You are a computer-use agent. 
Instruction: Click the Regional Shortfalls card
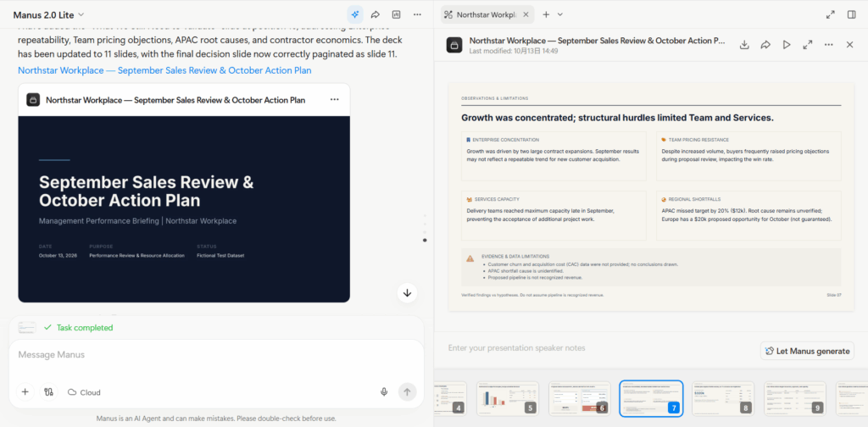pyautogui.click(x=748, y=216)
